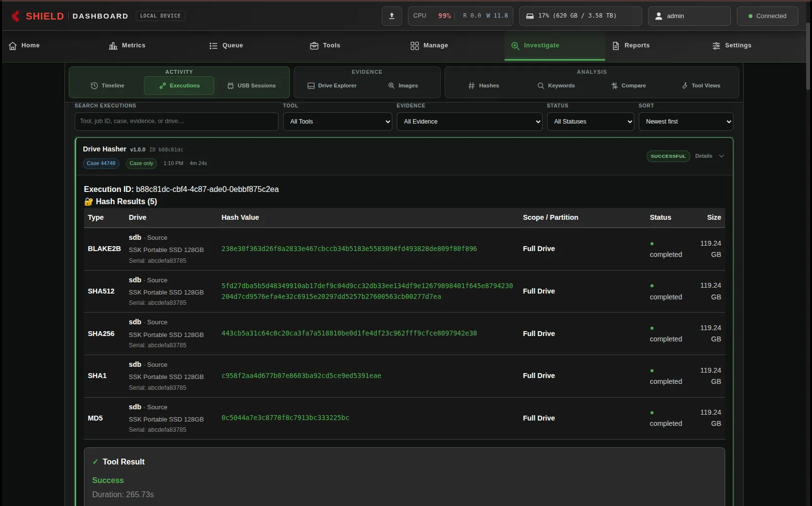Click the SHA1 hash value

[301, 376]
